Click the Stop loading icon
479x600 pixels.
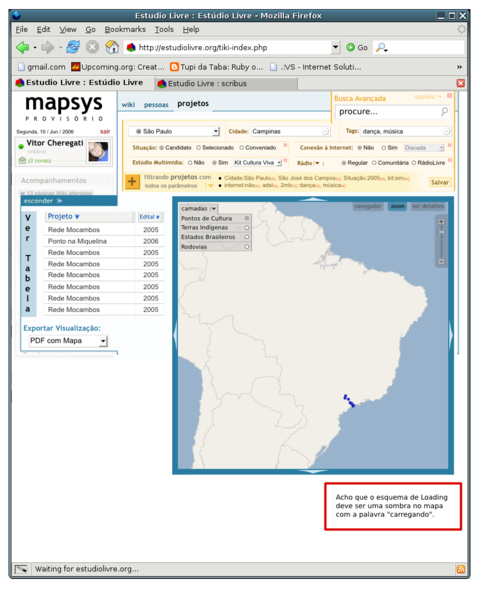click(92, 47)
